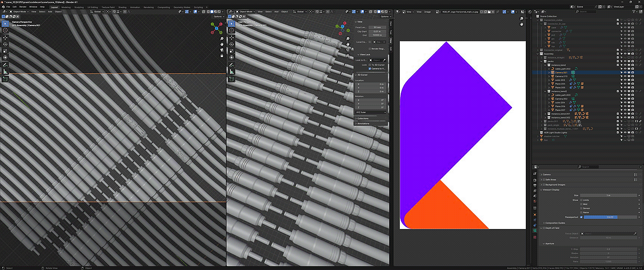The width and height of the screenshot is (644, 270).
Task: Open the XYZ Euler rotation mode dropdown
Action: [x=370, y=112]
